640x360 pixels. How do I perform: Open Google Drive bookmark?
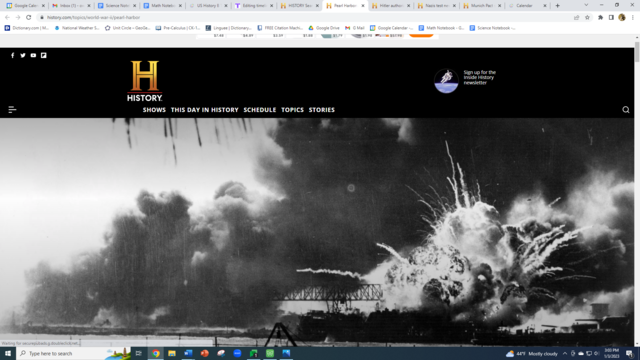[324, 28]
